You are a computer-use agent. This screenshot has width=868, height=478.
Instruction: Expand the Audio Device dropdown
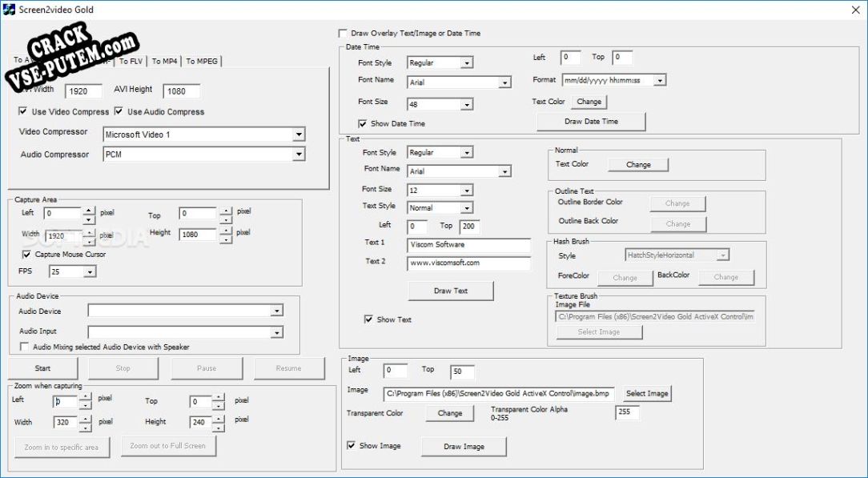click(x=277, y=311)
